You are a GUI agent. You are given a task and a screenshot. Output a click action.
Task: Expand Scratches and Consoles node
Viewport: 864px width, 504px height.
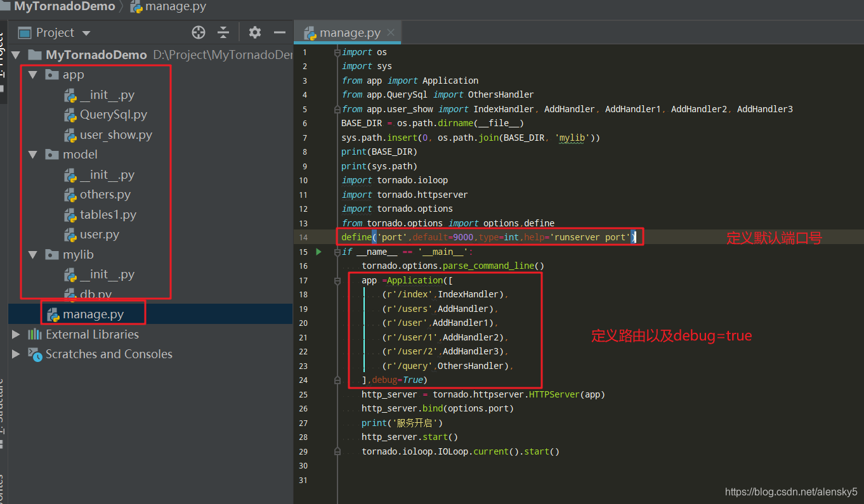click(16, 354)
